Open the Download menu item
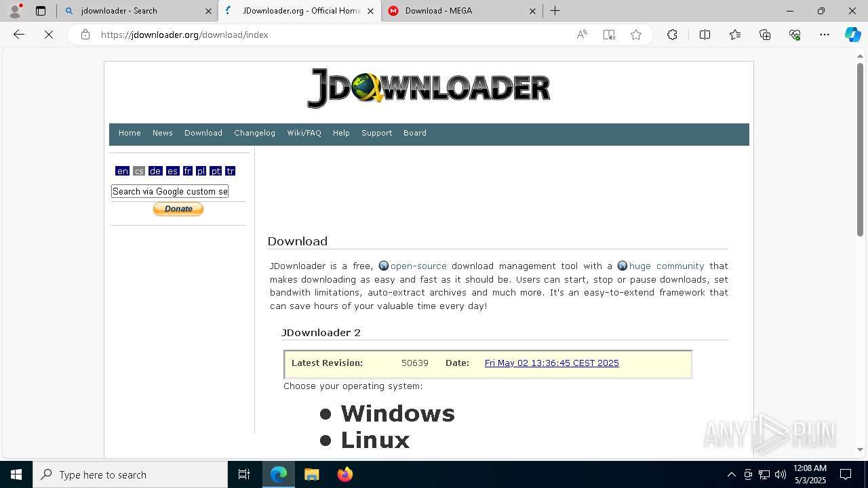The height and width of the screenshot is (488, 868). pyautogui.click(x=203, y=133)
